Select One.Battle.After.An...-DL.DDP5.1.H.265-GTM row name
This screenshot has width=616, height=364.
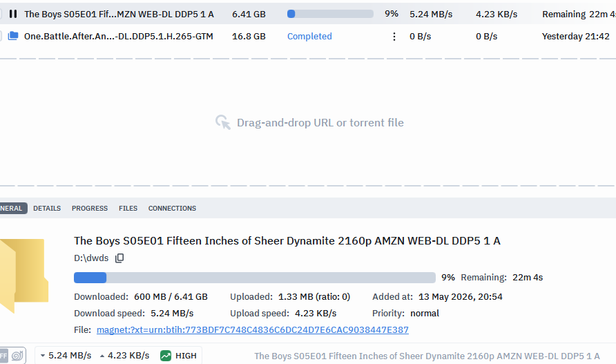click(x=119, y=36)
